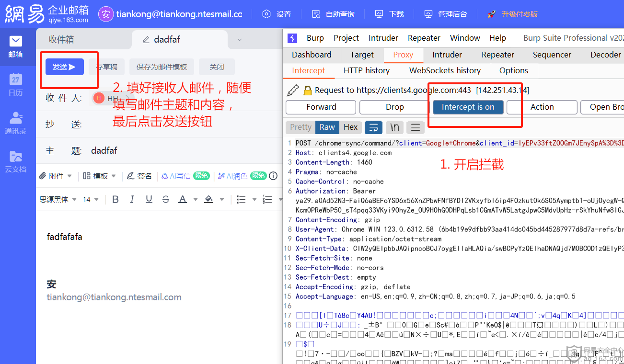Click the 发送 send button

65,67
